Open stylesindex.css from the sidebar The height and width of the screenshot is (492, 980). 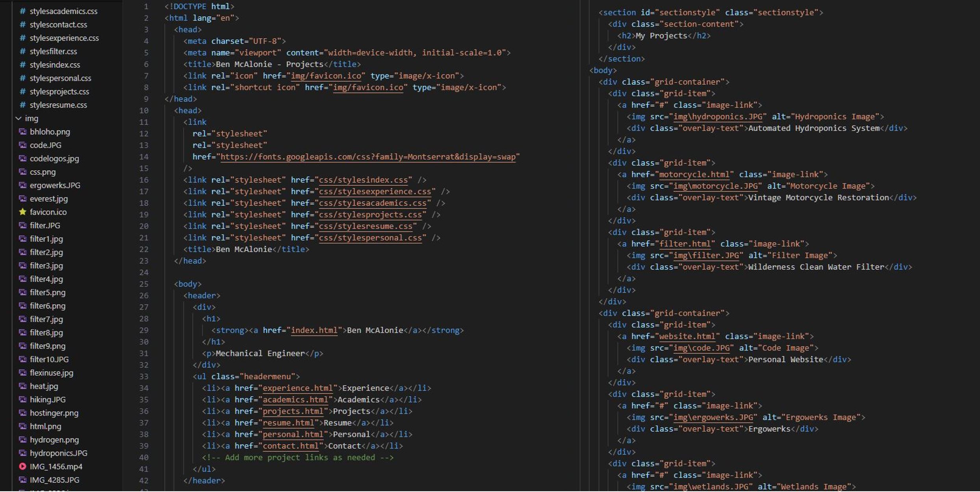coord(55,65)
